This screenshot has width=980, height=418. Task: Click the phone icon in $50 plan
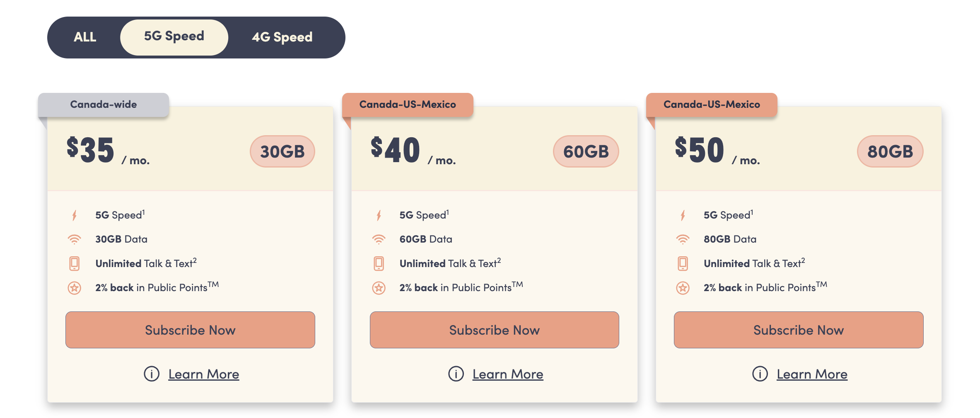[x=683, y=263]
